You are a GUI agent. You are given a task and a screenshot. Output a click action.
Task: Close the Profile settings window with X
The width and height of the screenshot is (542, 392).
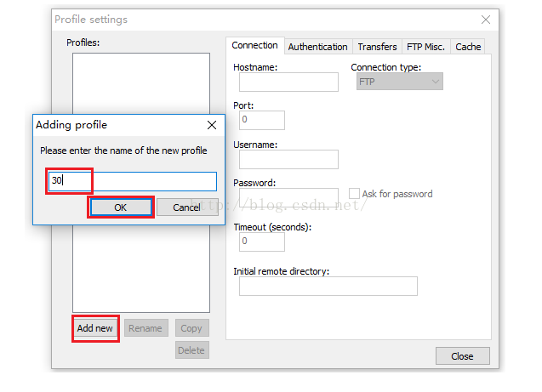click(486, 20)
